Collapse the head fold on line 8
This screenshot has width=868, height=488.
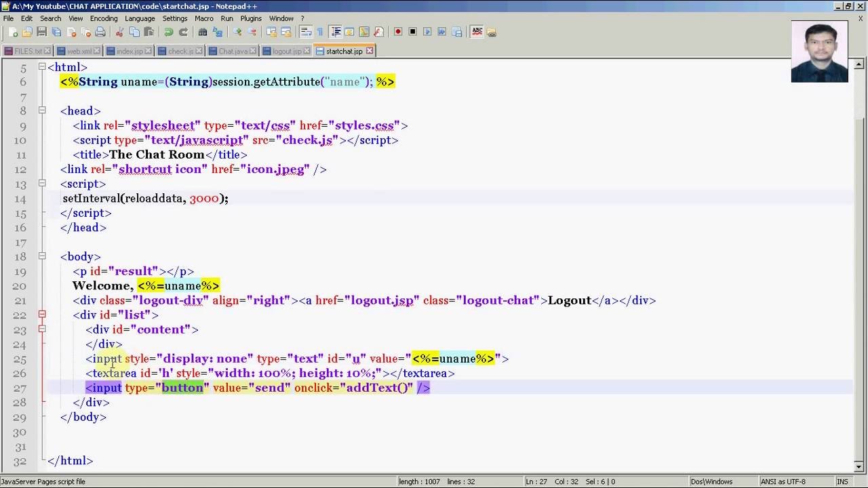[x=42, y=110]
